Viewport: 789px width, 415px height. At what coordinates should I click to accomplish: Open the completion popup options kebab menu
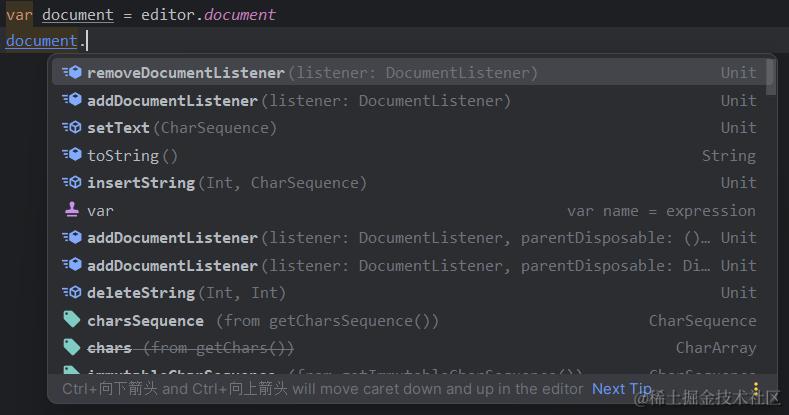point(756,388)
